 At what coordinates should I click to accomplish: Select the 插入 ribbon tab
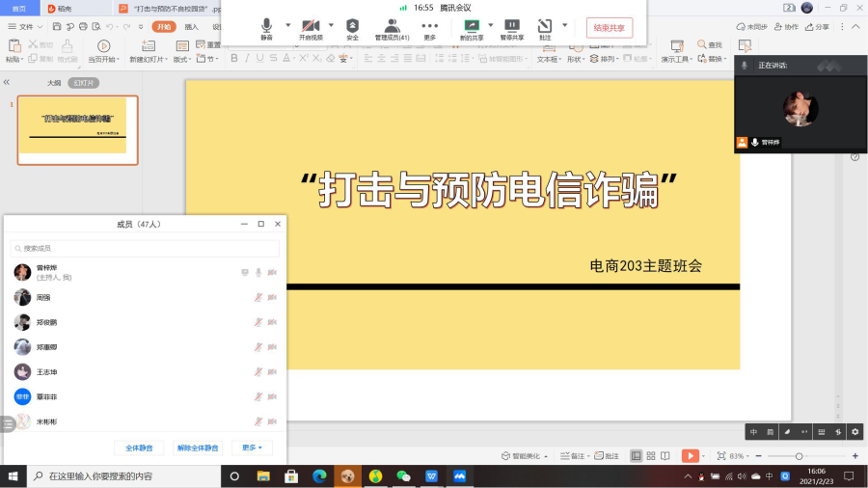191,27
